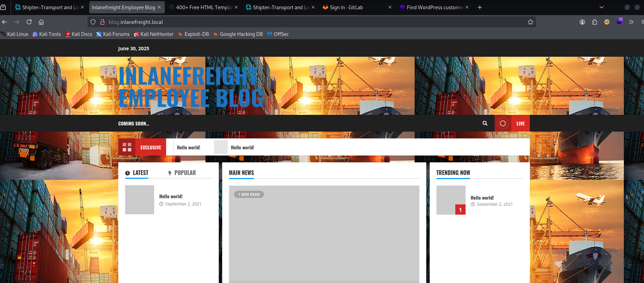Switch to the Sign in GitLab tab
The image size is (644, 283).
(346, 7)
